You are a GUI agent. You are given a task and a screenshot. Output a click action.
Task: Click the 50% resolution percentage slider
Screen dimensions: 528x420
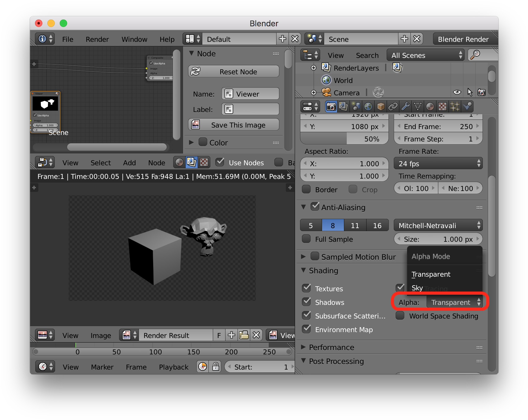[344, 139]
